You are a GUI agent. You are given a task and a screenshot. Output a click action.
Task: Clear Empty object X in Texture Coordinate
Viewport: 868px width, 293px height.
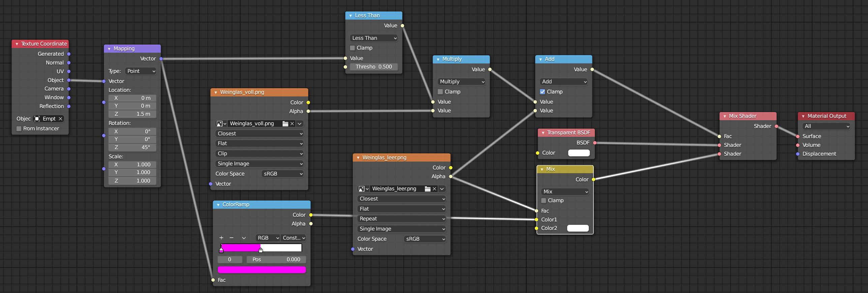[60, 119]
